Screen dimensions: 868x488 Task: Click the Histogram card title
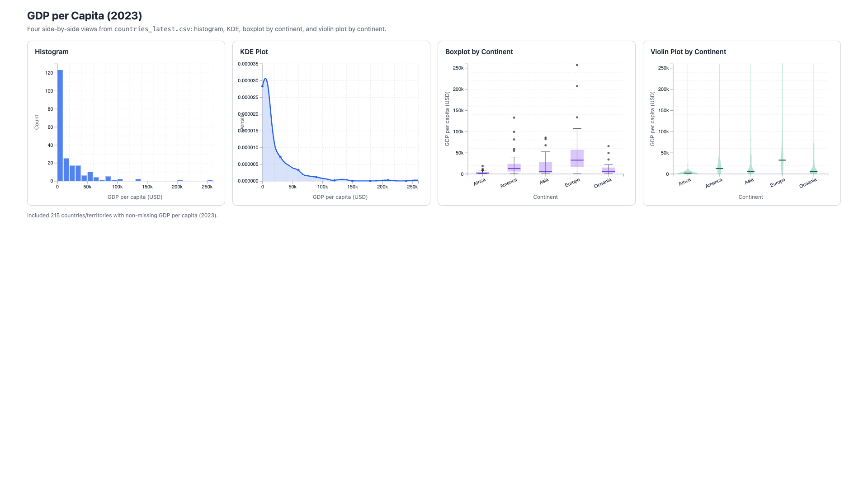(52, 52)
